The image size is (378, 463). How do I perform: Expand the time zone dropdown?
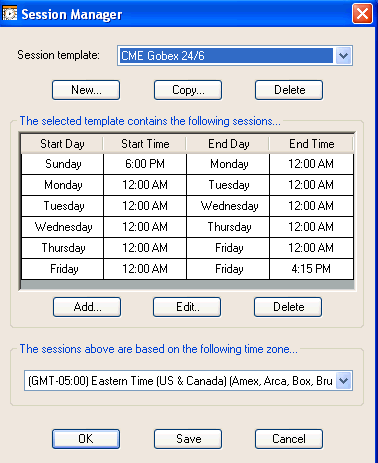coord(343,380)
